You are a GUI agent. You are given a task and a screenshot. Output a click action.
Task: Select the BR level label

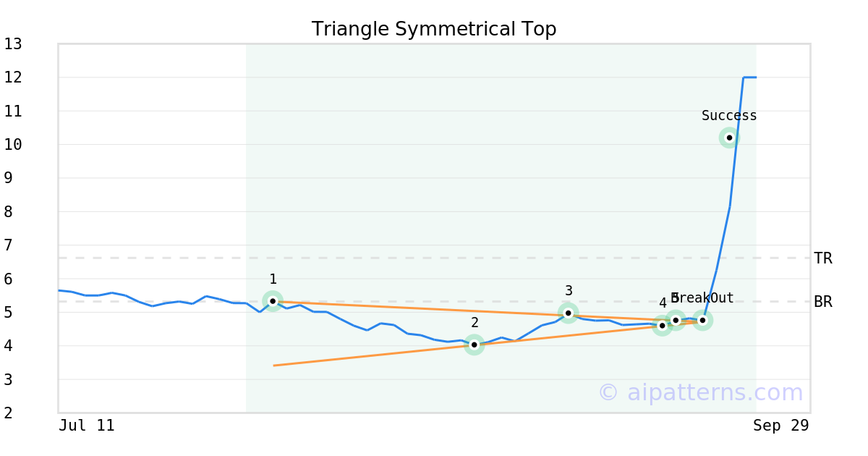point(822,302)
